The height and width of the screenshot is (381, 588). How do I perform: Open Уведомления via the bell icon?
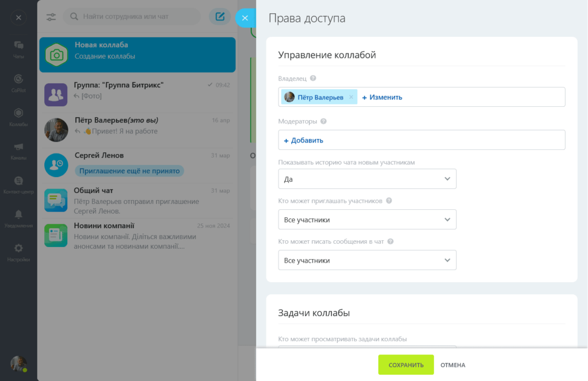coord(18,214)
